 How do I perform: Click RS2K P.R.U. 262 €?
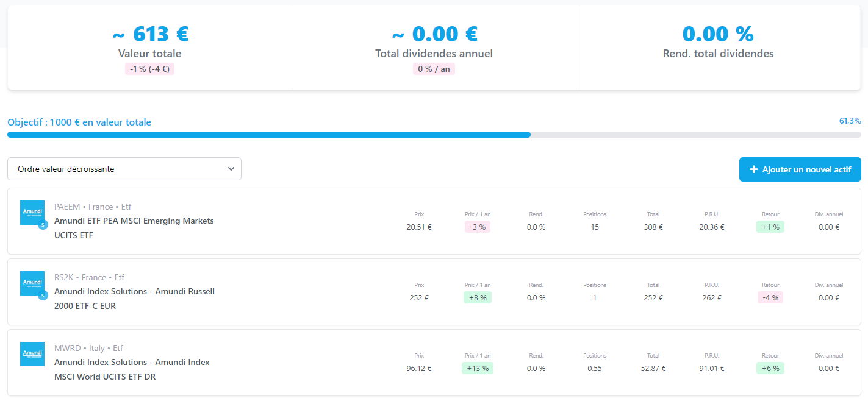tap(712, 298)
